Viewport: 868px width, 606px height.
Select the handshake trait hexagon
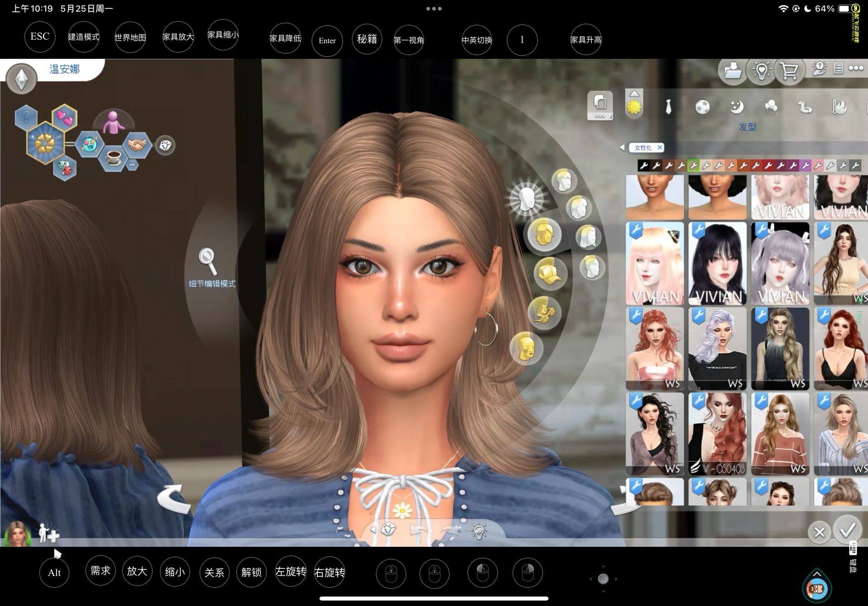(x=138, y=145)
